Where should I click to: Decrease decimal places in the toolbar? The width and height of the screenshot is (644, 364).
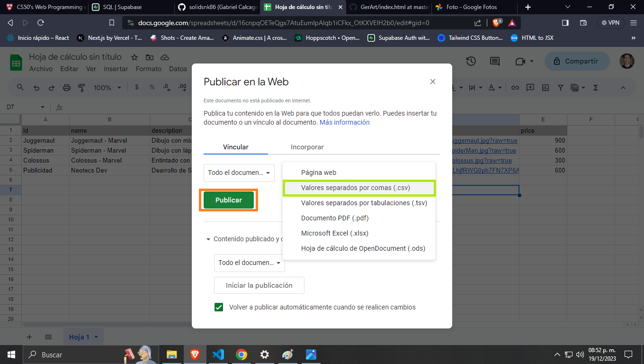click(x=167, y=87)
